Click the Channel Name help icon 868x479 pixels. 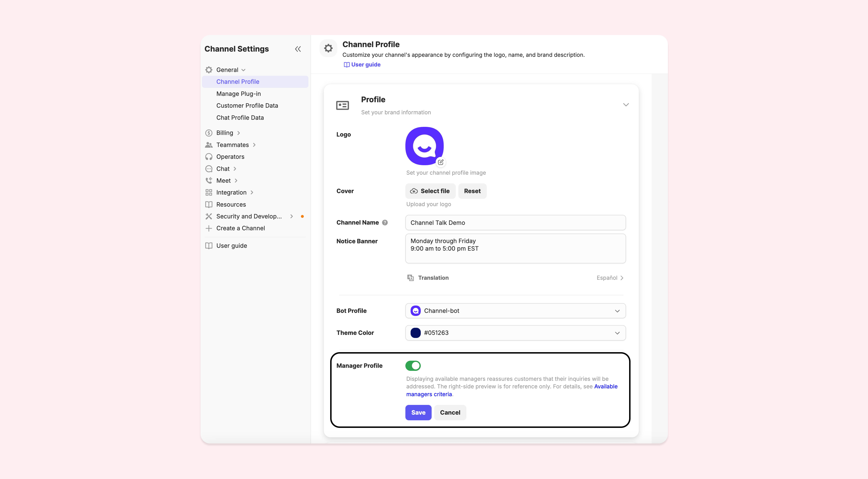pyautogui.click(x=385, y=222)
